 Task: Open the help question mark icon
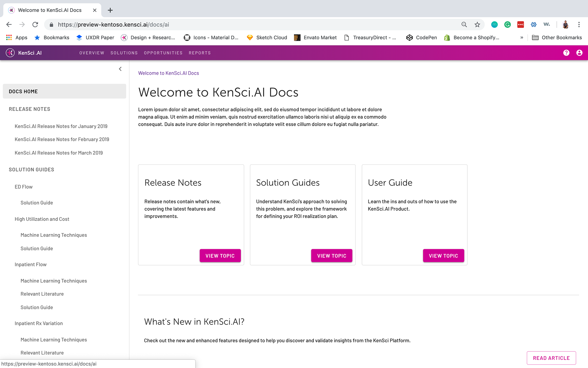566,53
